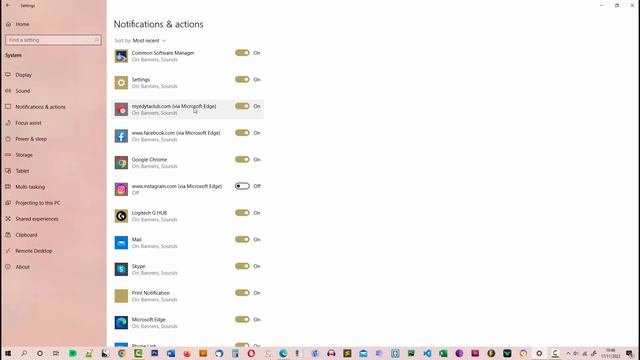This screenshot has width=640, height=360.
Task: Click the myedytaclub.com app icon
Action: (121, 109)
